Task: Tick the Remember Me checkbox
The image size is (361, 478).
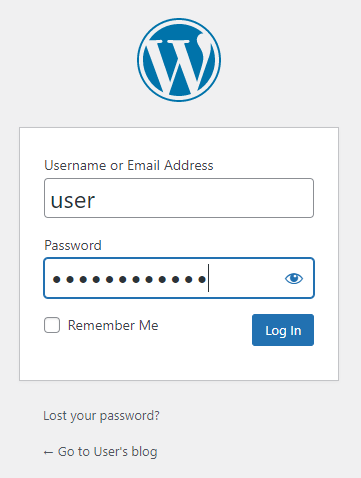Action: pyautogui.click(x=52, y=325)
